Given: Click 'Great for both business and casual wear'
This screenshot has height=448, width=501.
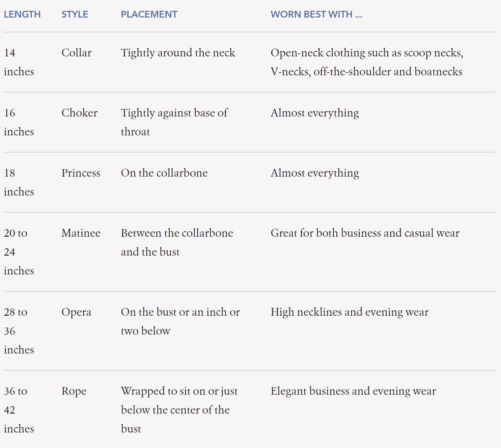Looking at the screenshot, I should point(365,233).
